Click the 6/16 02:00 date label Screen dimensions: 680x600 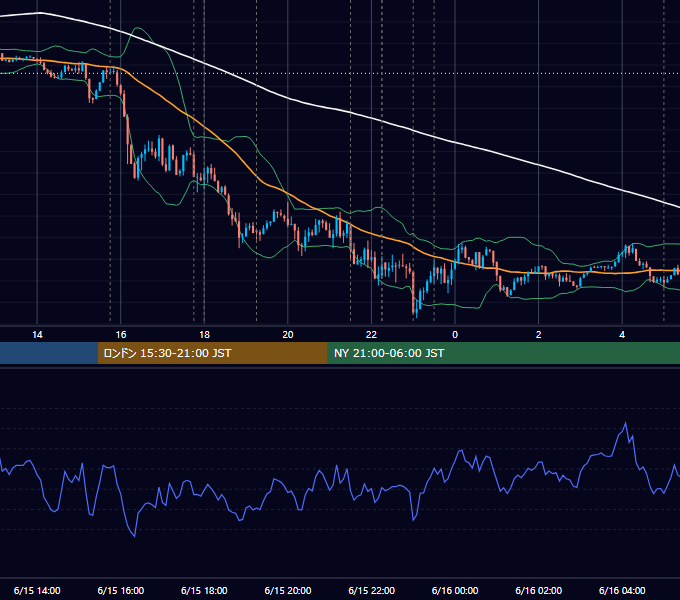coord(539,590)
